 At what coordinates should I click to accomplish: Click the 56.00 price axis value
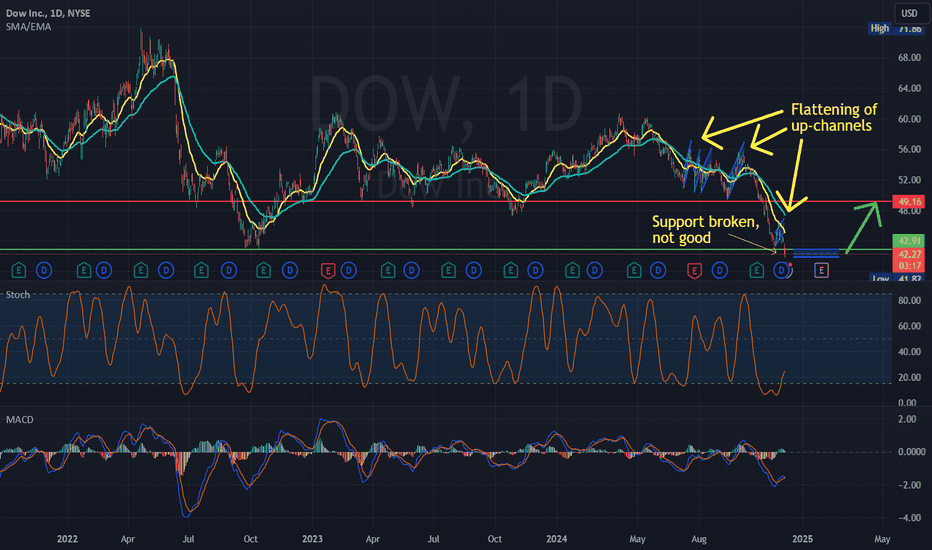coord(909,149)
